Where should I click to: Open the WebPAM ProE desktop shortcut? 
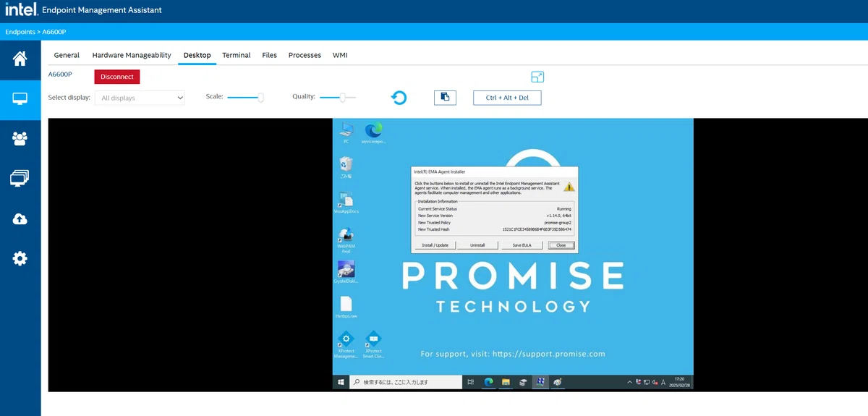[346, 240]
